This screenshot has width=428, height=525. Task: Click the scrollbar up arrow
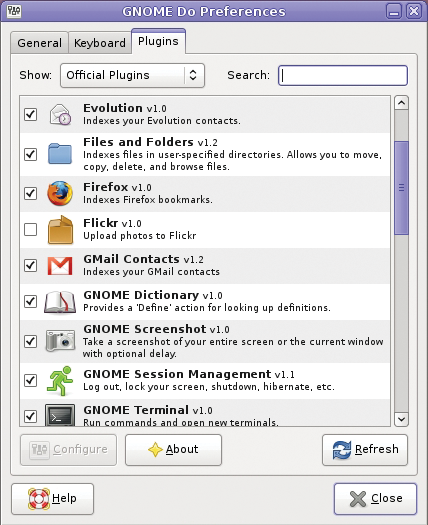coord(402,102)
